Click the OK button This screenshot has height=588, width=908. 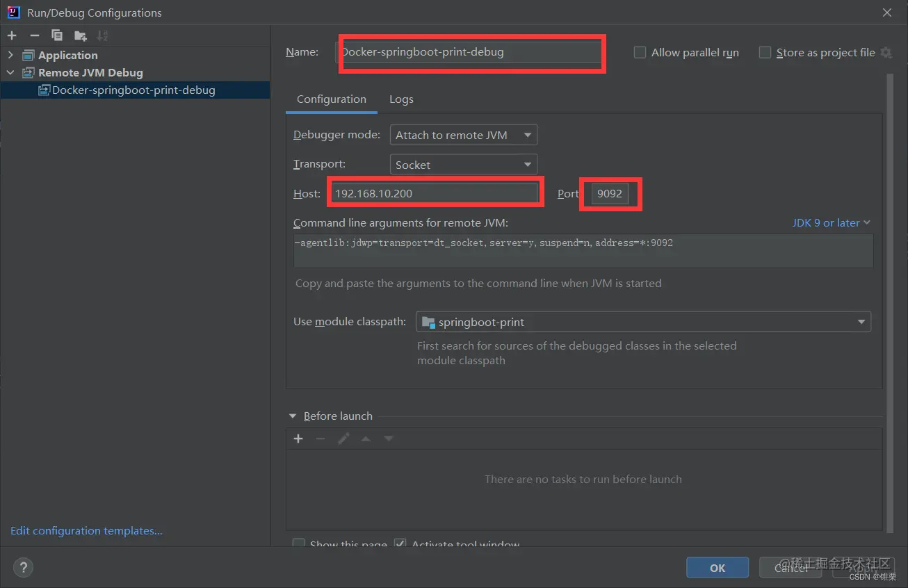pos(718,568)
